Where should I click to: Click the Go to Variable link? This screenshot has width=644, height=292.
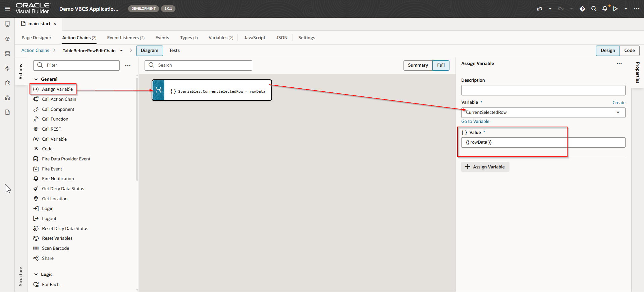click(475, 122)
